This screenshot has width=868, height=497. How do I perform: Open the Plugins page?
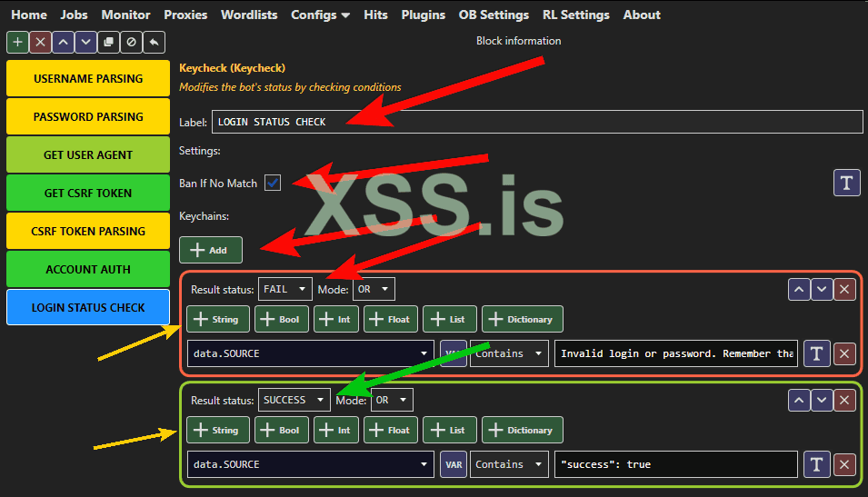(x=423, y=15)
